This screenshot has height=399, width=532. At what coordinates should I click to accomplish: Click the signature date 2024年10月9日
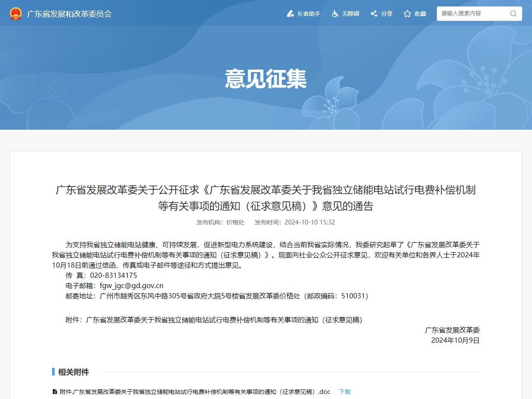[456, 341]
